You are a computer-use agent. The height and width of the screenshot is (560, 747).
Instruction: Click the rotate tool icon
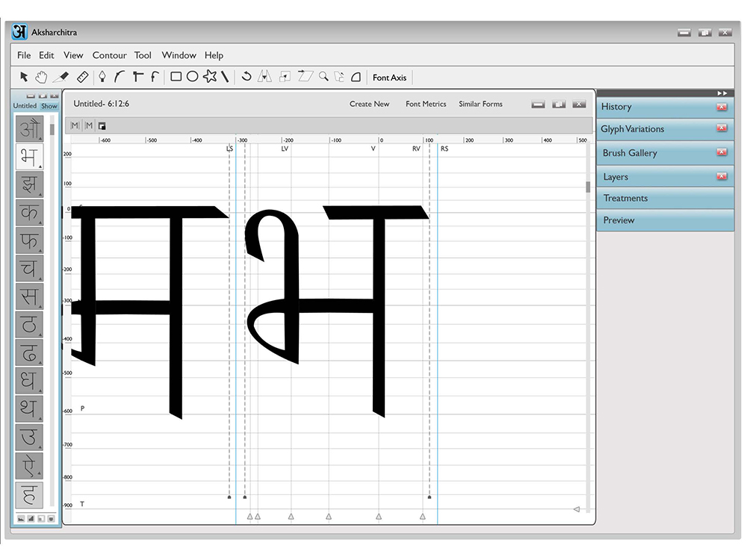[247, 76]
